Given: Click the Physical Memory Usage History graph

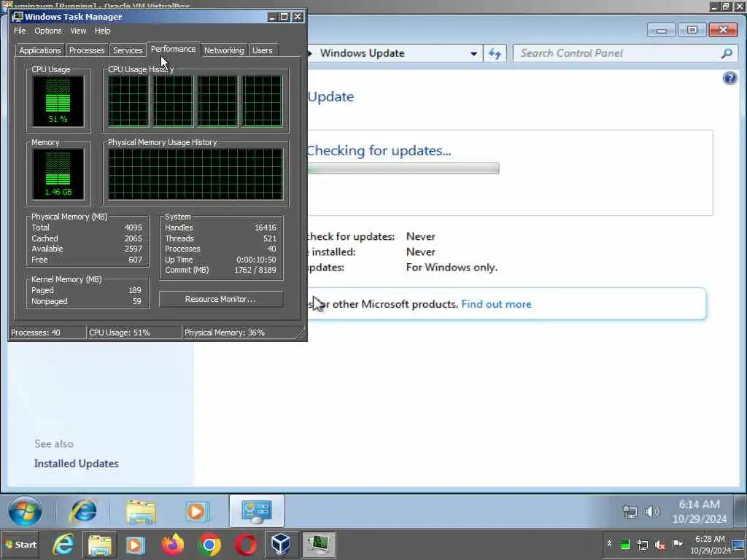Looking at the screenshot, I should point(196,174).
